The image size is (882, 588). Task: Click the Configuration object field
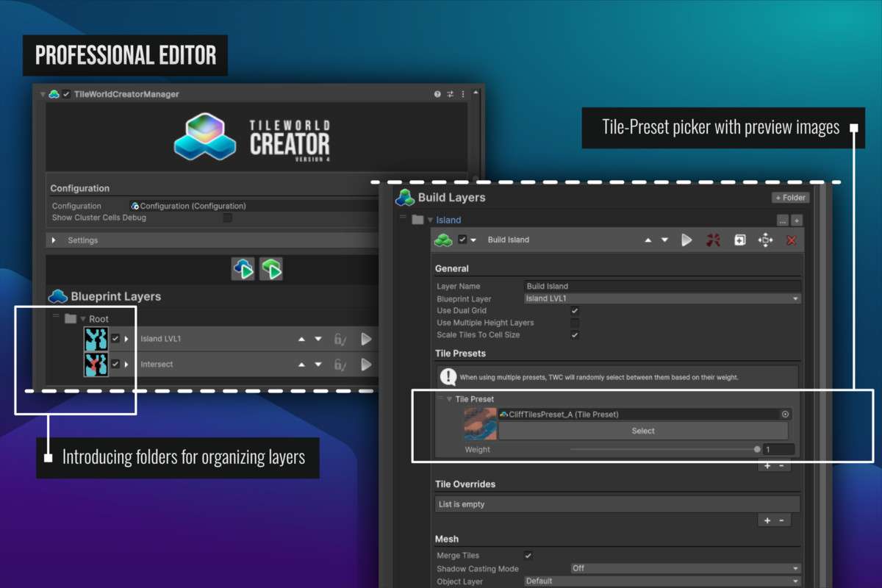254,206
